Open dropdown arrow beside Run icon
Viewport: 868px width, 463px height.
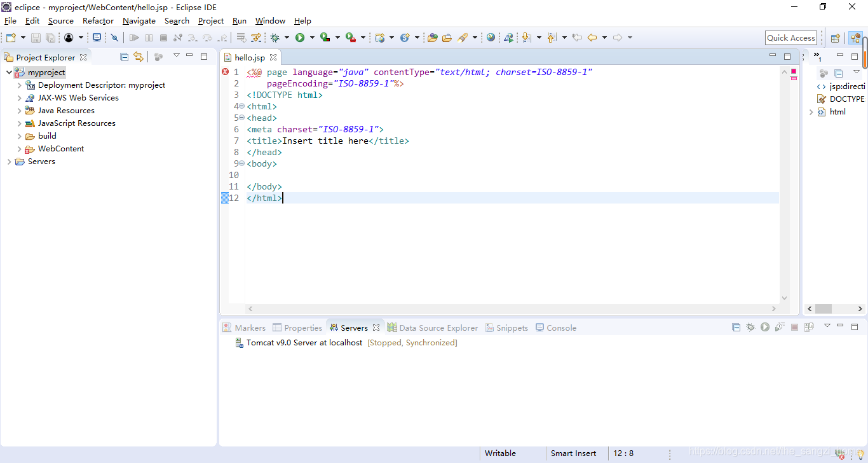(311, 38)
